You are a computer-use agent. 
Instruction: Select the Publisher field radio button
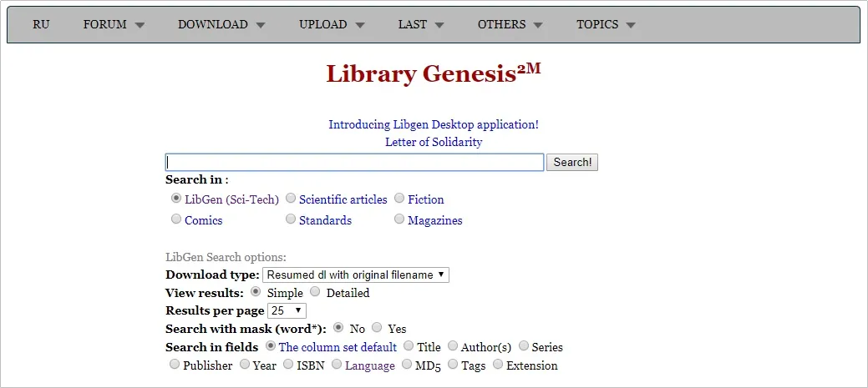point(175,364)
